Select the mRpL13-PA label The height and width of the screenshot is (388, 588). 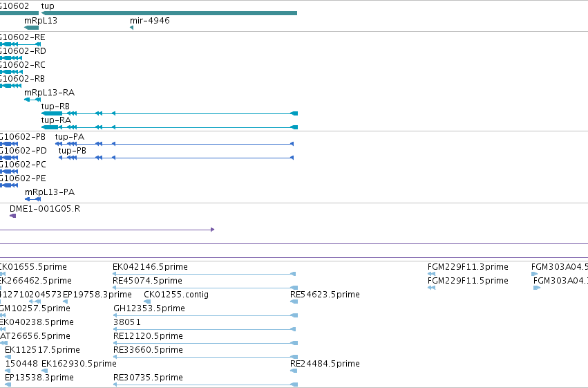(x=50, y=192)
